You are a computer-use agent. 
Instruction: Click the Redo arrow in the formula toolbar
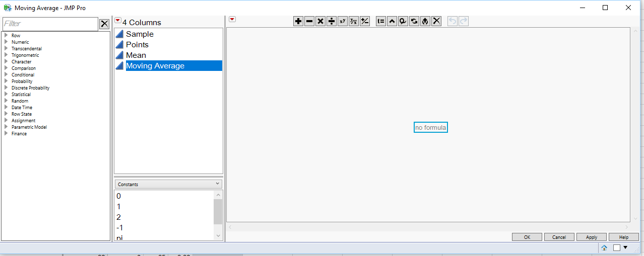click(464, 21)
